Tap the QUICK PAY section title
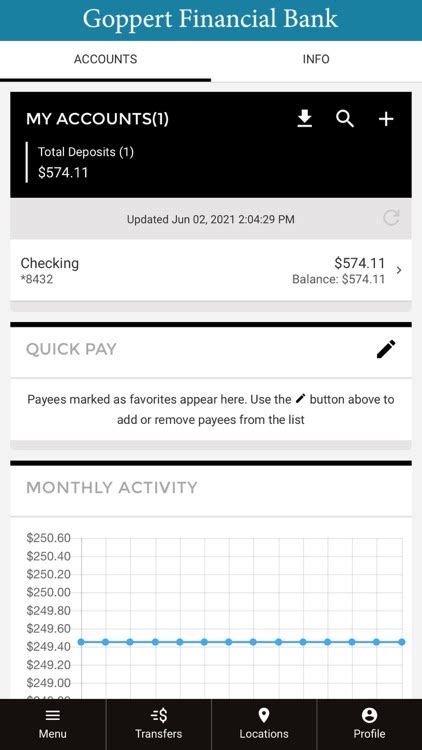Screen dimensions: 422x750 (71, 349)
